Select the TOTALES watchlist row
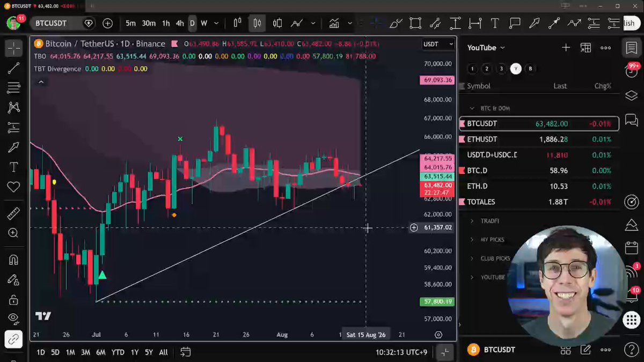The image size is (644, 362). [539, 202]
